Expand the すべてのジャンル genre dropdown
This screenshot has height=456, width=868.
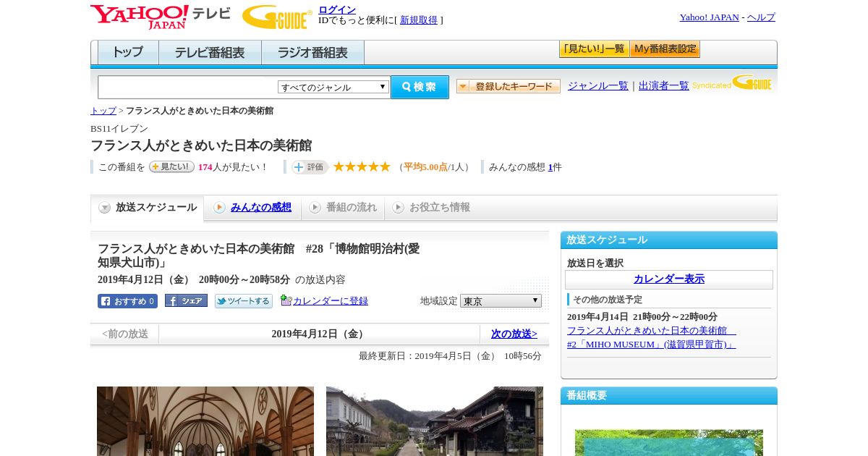[x=333, y=87]
